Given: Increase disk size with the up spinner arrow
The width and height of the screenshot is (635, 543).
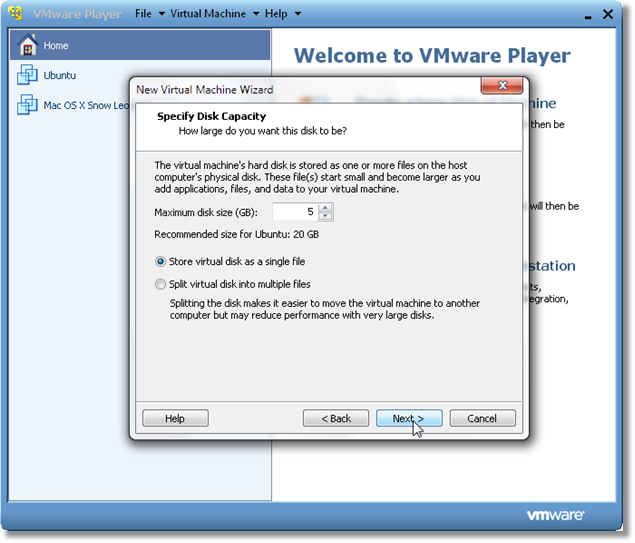Looking at the screenshot, I should click(325, 208).
